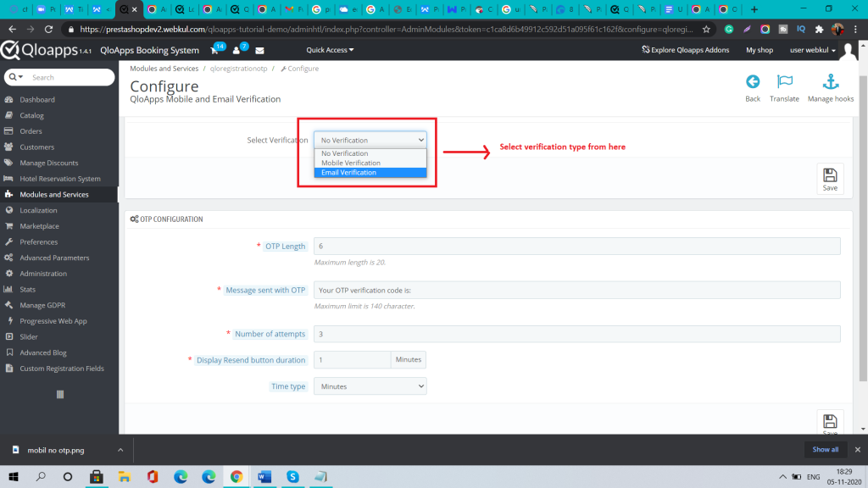This screenshot has height=488, width=868.
Task: Click the user avatar icon in header
Action: point(848,51)
